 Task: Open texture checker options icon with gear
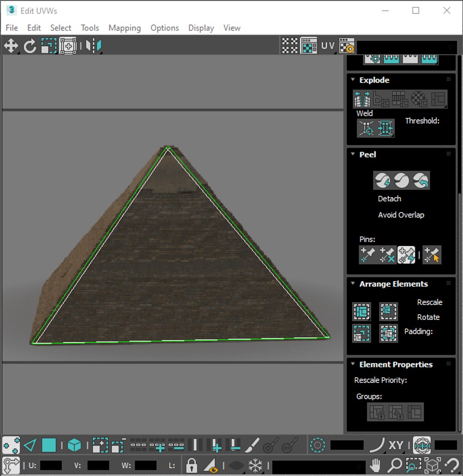(x=347, y=46)
